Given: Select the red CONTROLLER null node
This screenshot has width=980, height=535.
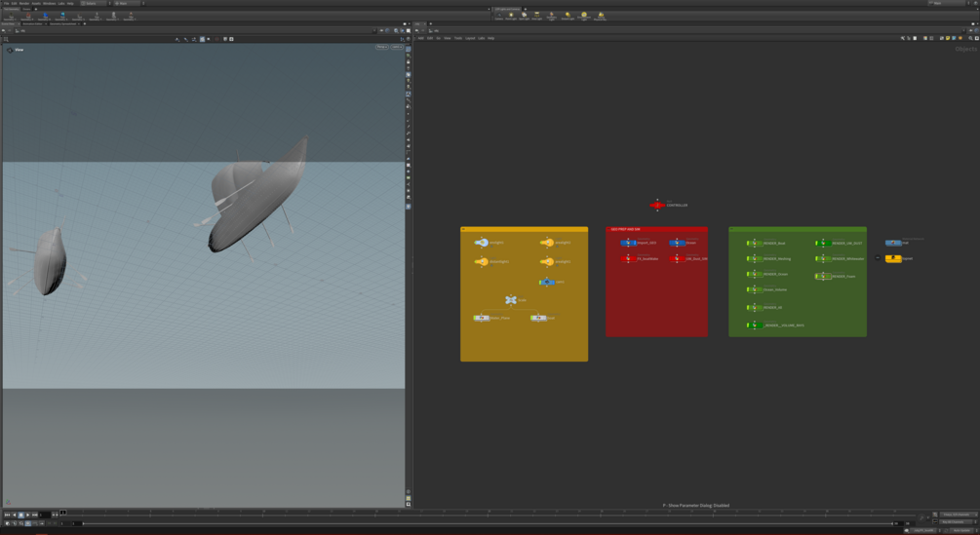Looking at the screenshot, I should coord(657,205).
